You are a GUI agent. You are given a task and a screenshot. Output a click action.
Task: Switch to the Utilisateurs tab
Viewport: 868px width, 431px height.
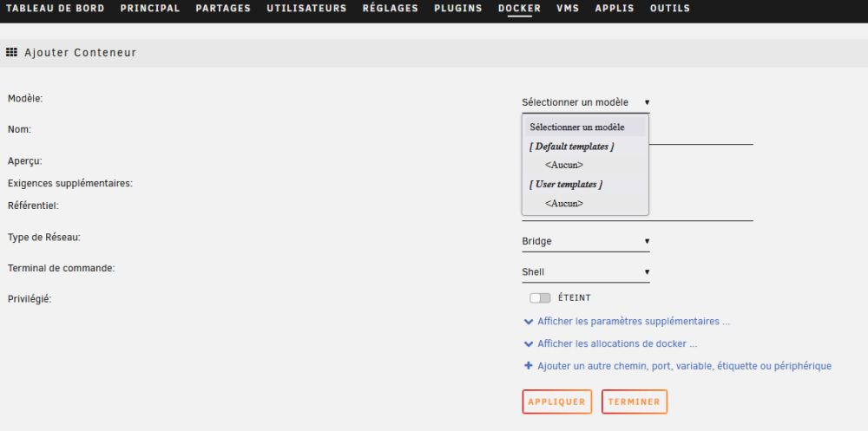point(306,9)
